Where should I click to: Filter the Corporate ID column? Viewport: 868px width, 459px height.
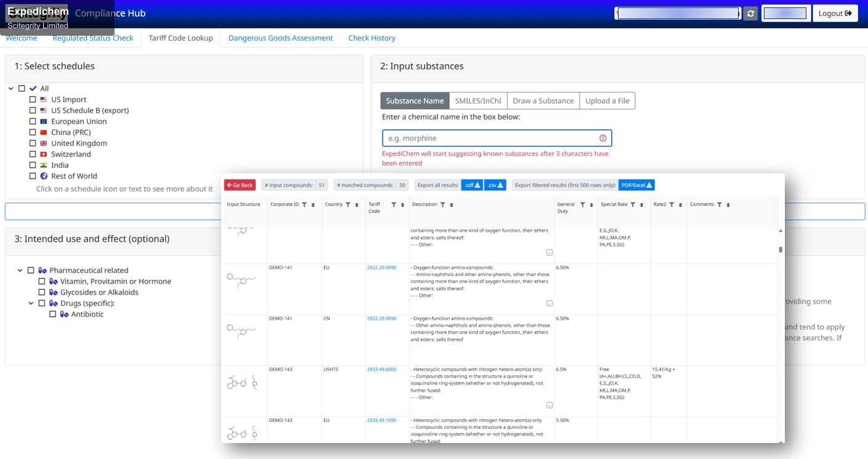click(304, 205)
